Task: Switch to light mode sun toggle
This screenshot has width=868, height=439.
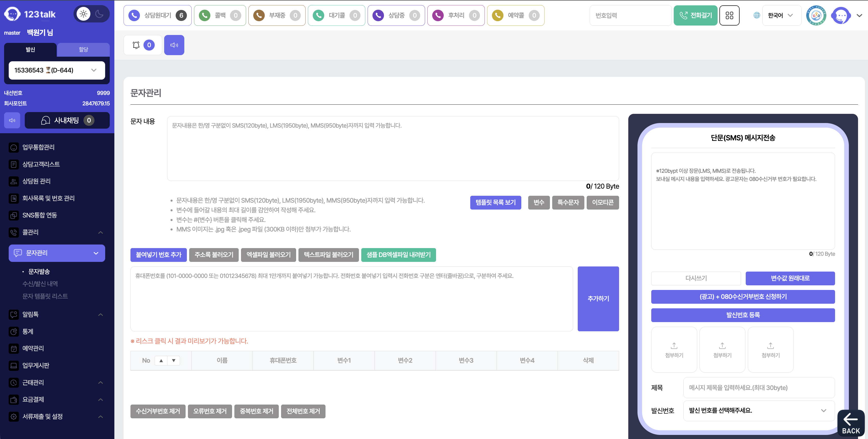Action: (83, 14)
